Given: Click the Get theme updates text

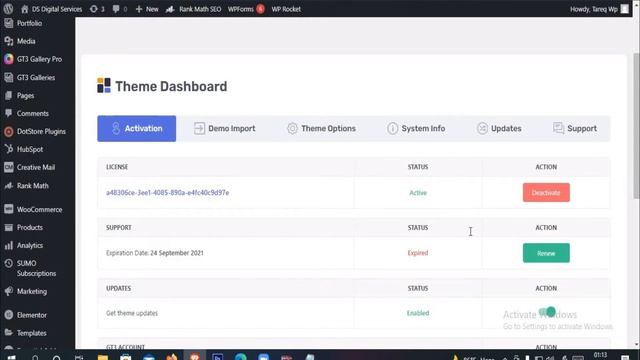Looking at the screenshot, I should coord(132,313).
